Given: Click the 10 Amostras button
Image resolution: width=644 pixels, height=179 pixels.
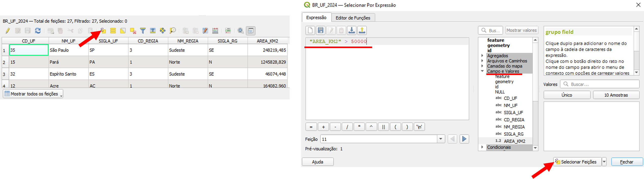Looking at the screenshot, I should tap(616, 95).
